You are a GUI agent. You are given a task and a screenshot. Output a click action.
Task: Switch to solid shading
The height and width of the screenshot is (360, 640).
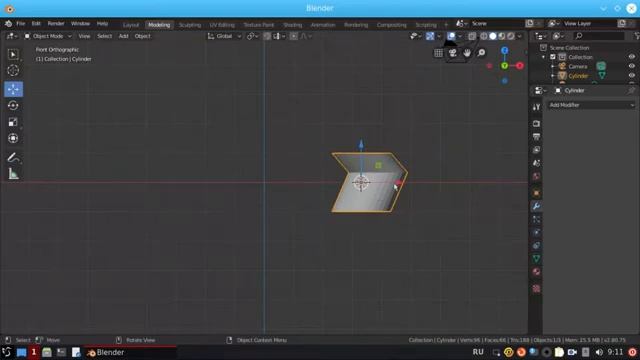tap(493, 36)
